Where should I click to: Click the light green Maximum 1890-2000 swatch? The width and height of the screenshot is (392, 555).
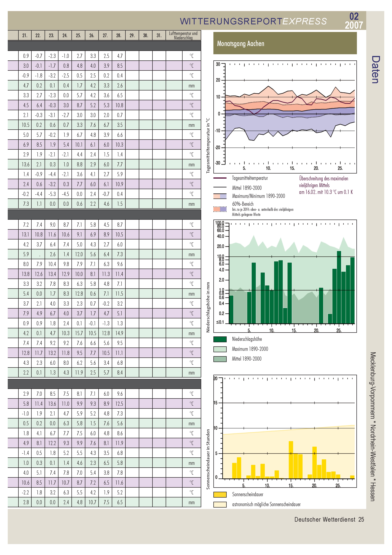220,349
